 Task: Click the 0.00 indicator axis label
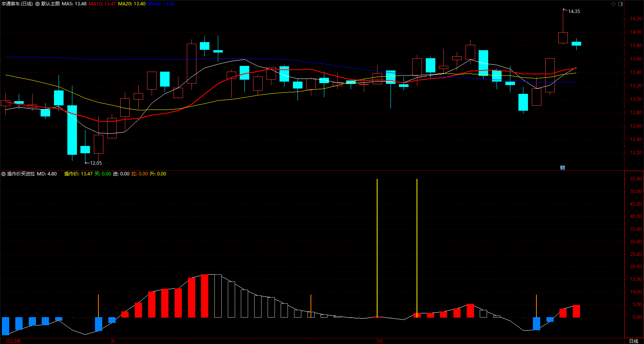click(x=637, y=317)
